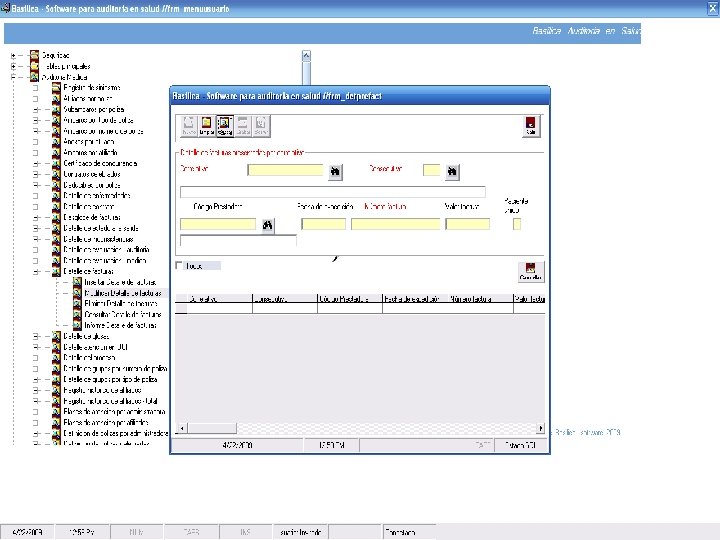Click the Valor factura input field
The width and height of the screenshot is (720, 540).
coord(467,224)
